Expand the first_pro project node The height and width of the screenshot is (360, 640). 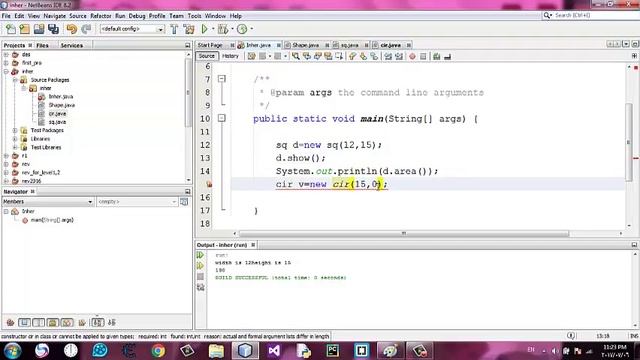tap(6, 63)
